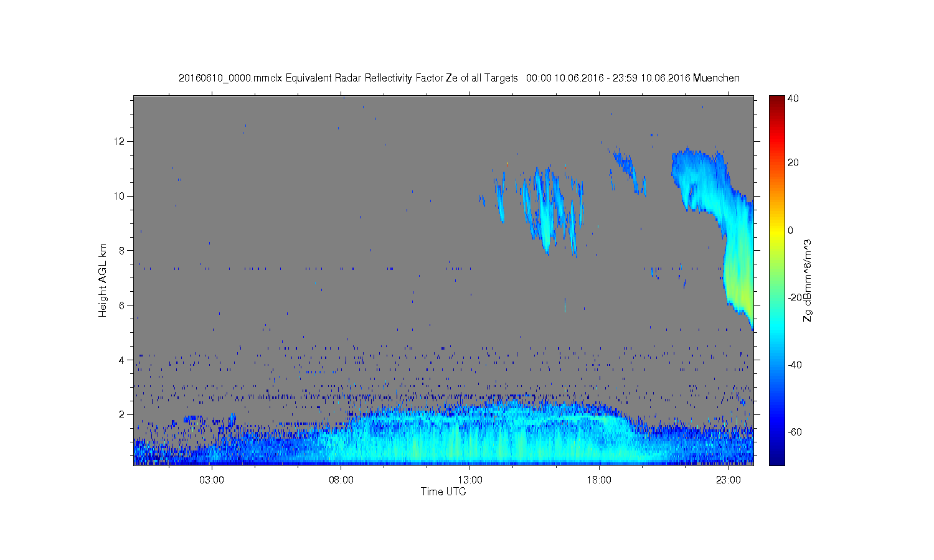934x560 pixels.
Task: Click the colorbar label -20
Action: tap(794, 297)
